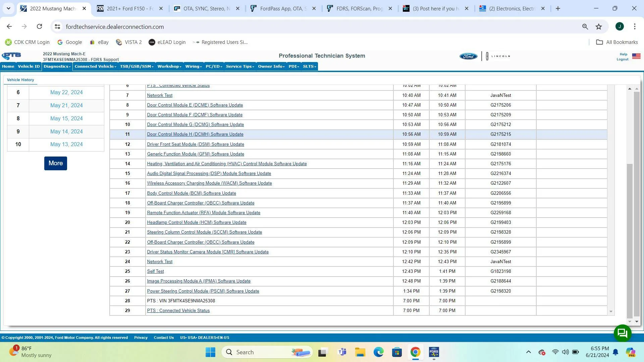Open the tab search chevron in Chrome
The height and width of the screenshot is (362, 644).
click(x=8, y=8)
